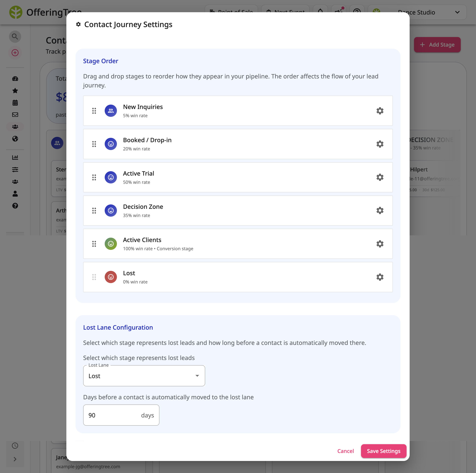The width and height of the screenshot is (476, 473).
Task: Open the envelope mail icon in sidebar
Action: (15, 115)
